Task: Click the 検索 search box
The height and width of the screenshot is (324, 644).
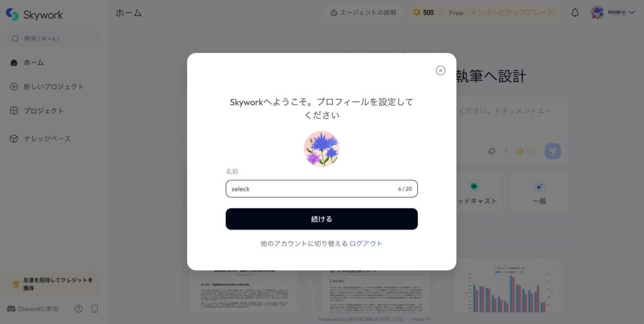Action: (54, 39)
